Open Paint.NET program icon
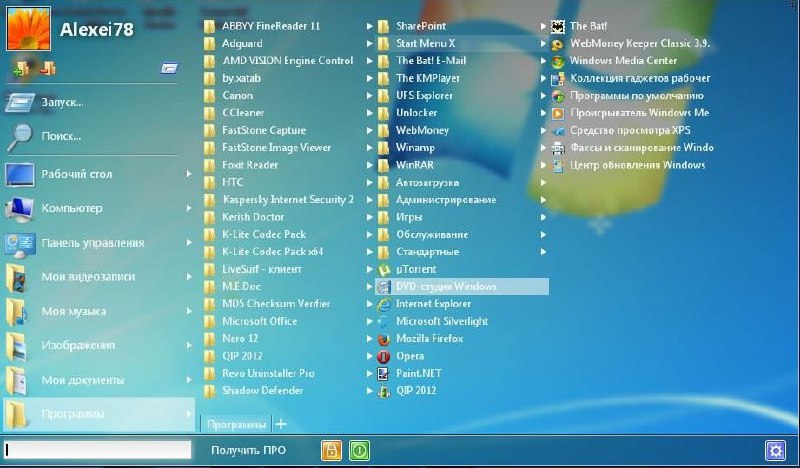 384,374
